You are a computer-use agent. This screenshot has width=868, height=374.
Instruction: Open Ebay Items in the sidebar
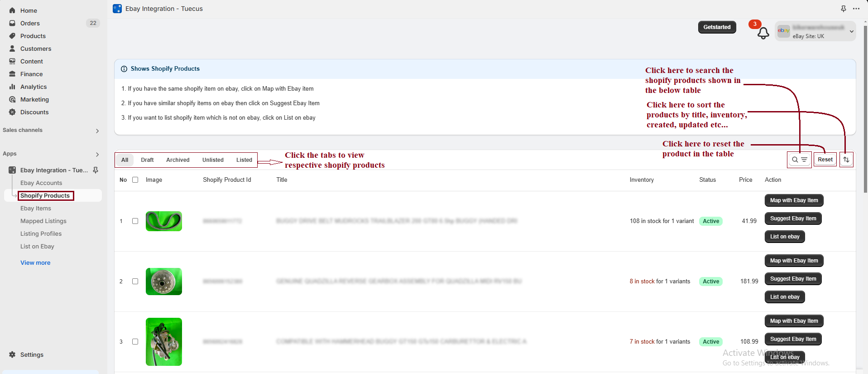pyautogui.click(x=36, y=209)
